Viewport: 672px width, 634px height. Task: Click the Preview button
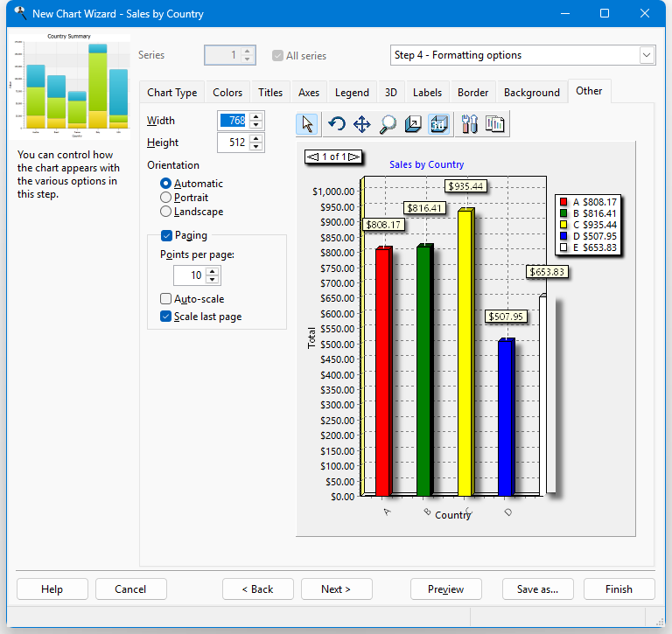[445, 589]
